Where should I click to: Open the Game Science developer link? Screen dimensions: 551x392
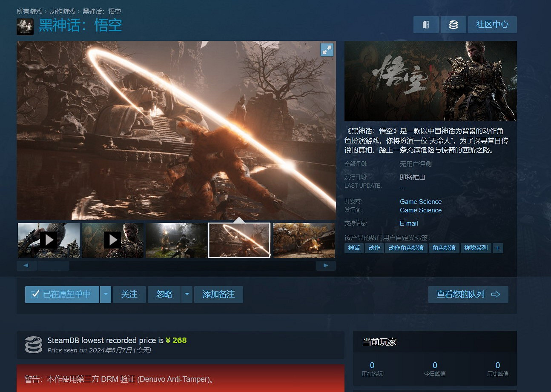[420, 201]
